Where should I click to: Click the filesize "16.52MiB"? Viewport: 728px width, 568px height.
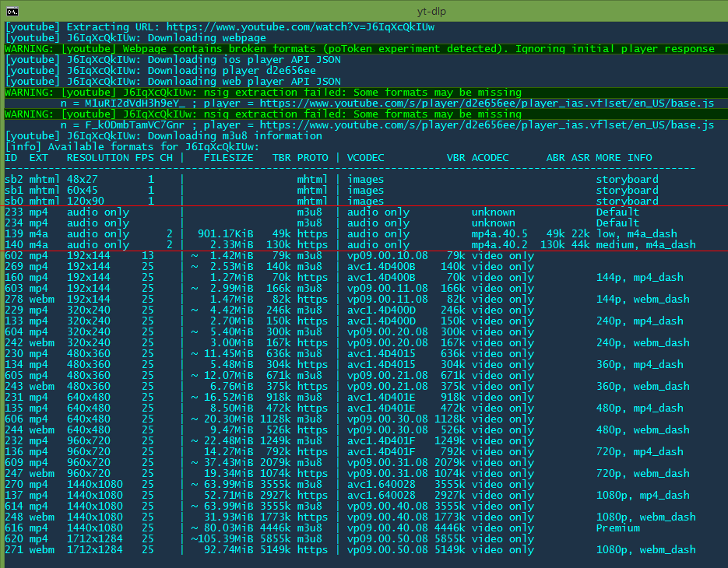[228, 398]
